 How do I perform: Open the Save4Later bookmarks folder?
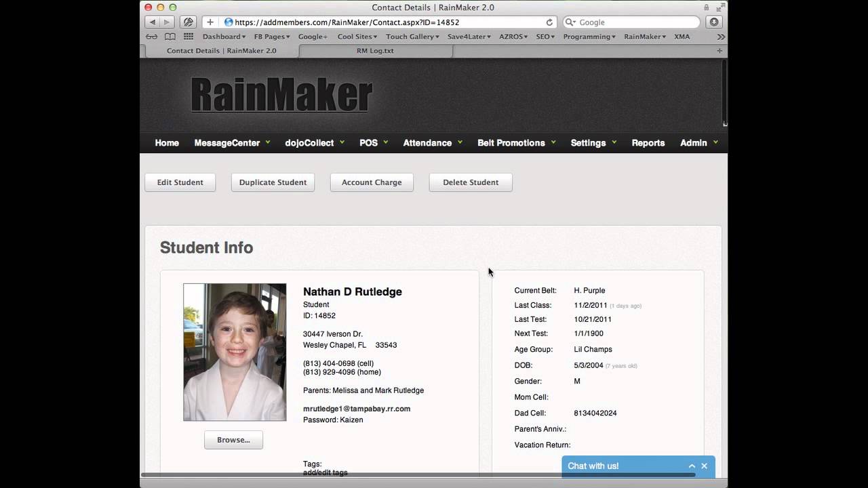[469, 37]
